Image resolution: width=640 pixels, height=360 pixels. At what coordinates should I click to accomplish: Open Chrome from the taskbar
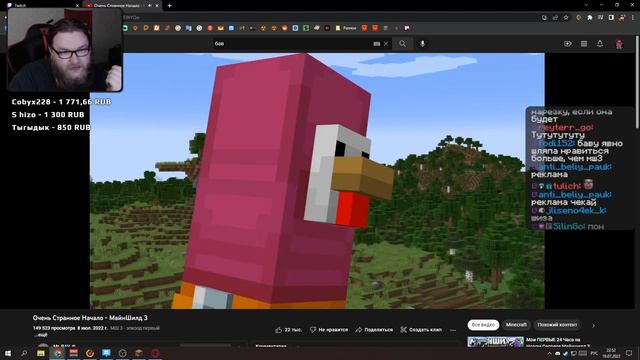click(58, 353)
